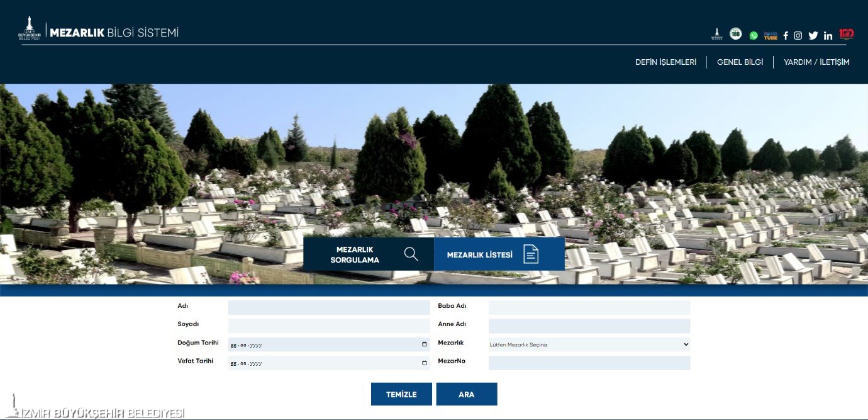Click the red 100th anniversary logo
Image resolution: width=868 pixels, height=420 pixels.
[846, 34]
